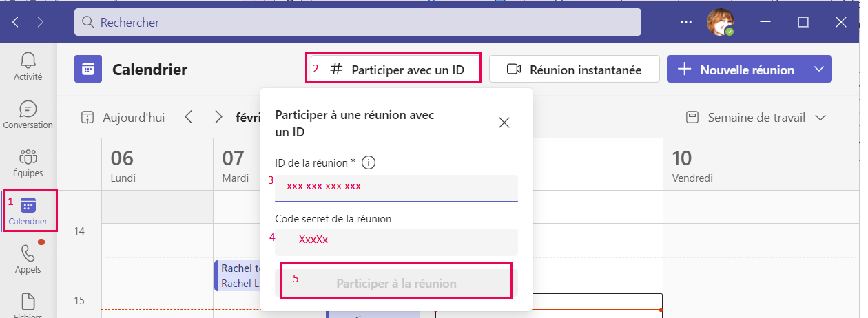Close the Participer à une réunion dialog
868x318 pixels.
tap(504, 123)
